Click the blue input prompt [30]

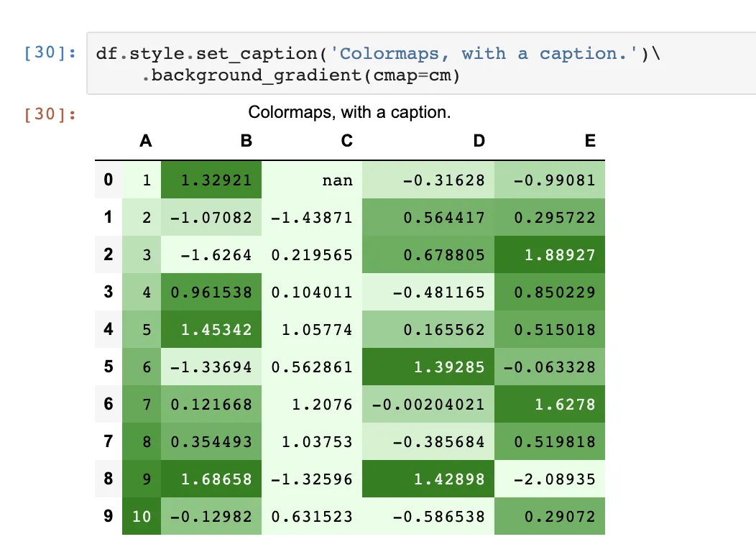50,54
